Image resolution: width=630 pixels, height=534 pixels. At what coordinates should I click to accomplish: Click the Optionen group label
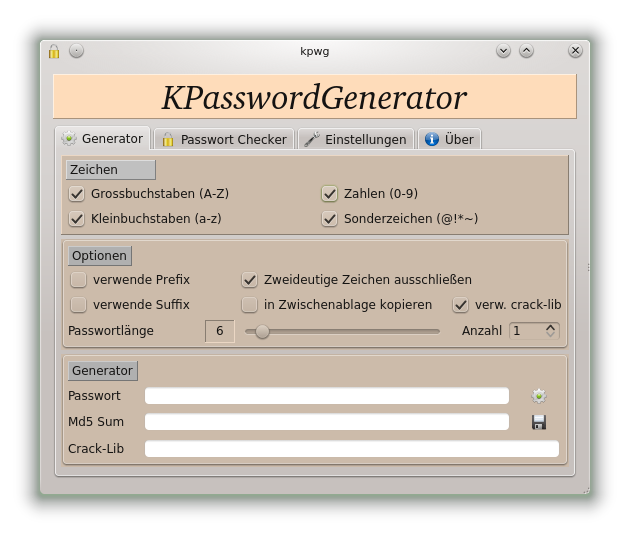(100, 256)
